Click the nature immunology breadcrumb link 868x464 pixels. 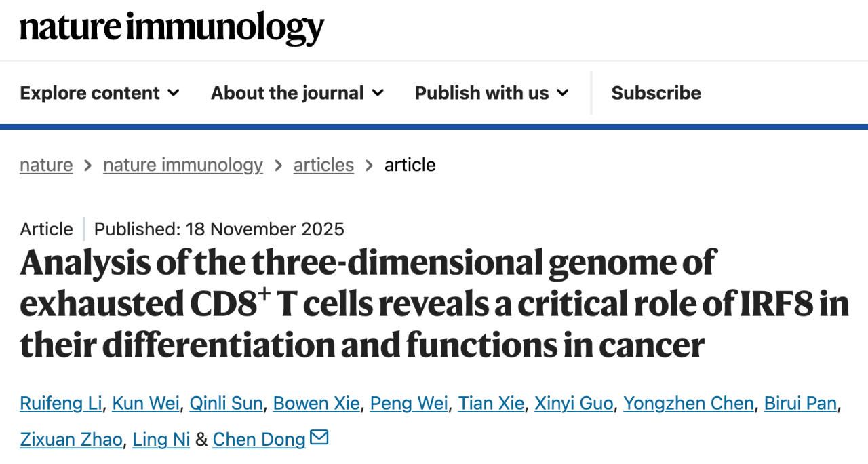[x=183, y=164]
